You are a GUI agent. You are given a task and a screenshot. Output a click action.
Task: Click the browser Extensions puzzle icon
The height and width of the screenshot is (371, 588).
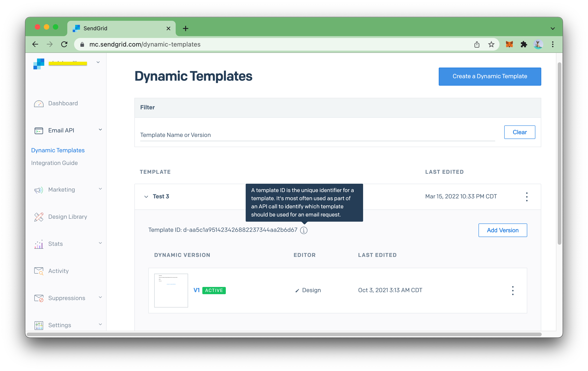(x=524, y=44)
